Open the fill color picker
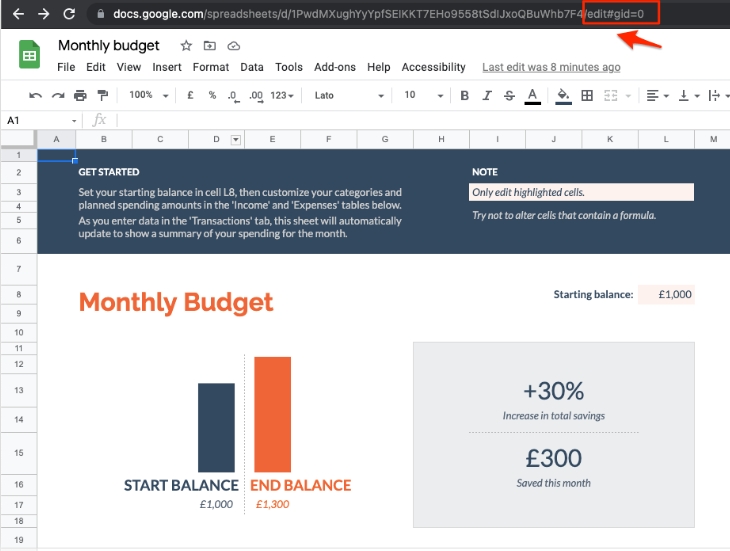Viewport: 730px width, 551px height. pyautogui.click(x=563, y=96)
